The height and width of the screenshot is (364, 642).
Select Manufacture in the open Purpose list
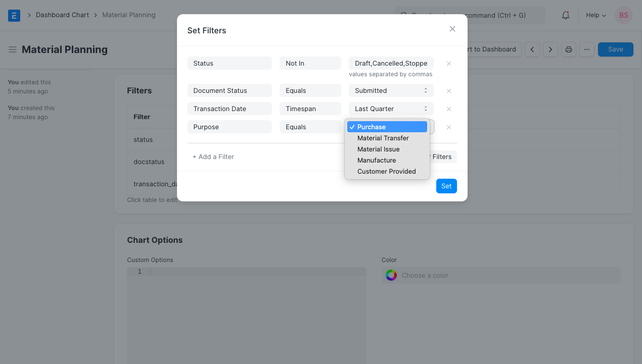click(377, 160)
